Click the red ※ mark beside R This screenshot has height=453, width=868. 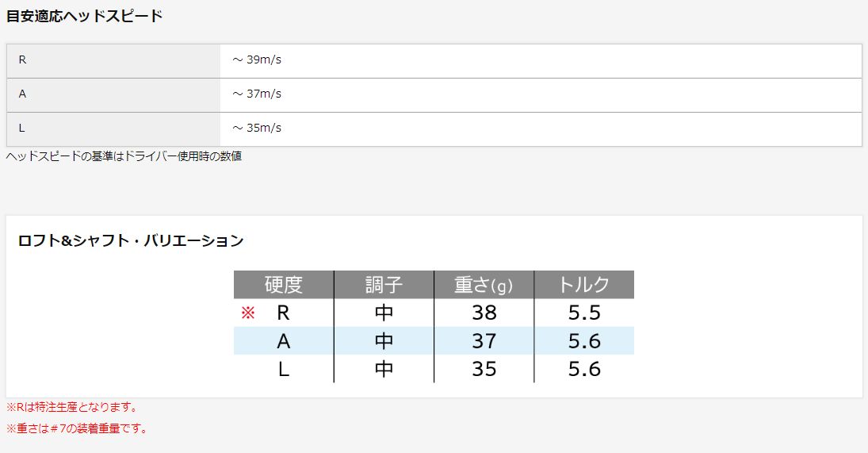[x=247, y=313]
